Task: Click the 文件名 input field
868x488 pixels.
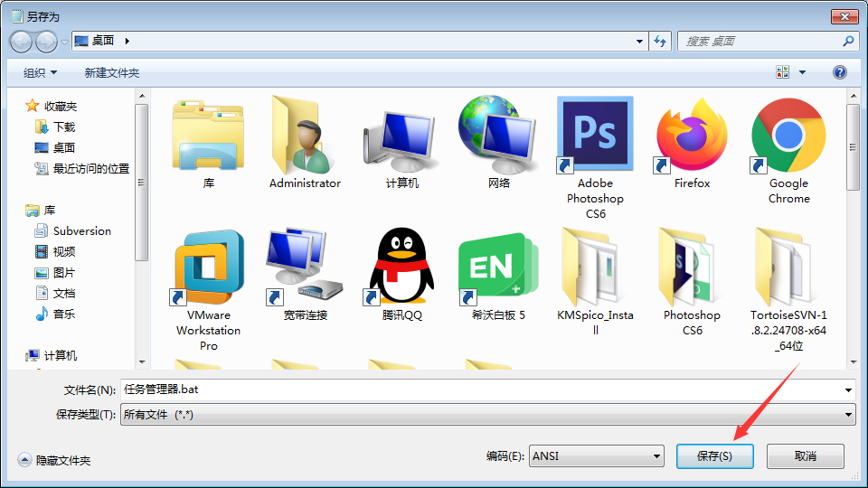Action: [487, 389]
